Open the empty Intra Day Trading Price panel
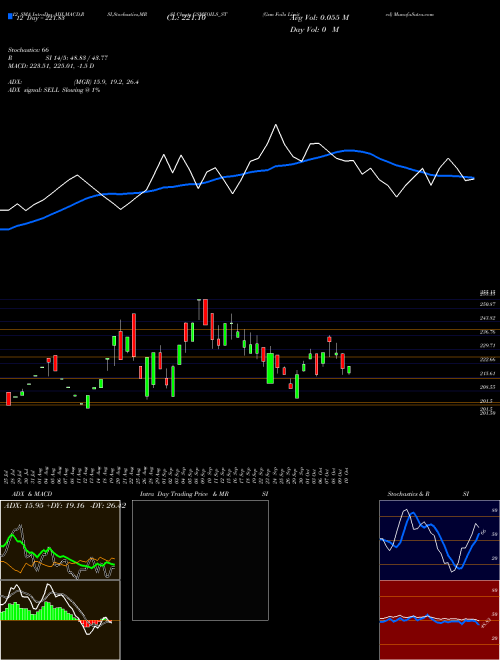 tap(200, 560)
